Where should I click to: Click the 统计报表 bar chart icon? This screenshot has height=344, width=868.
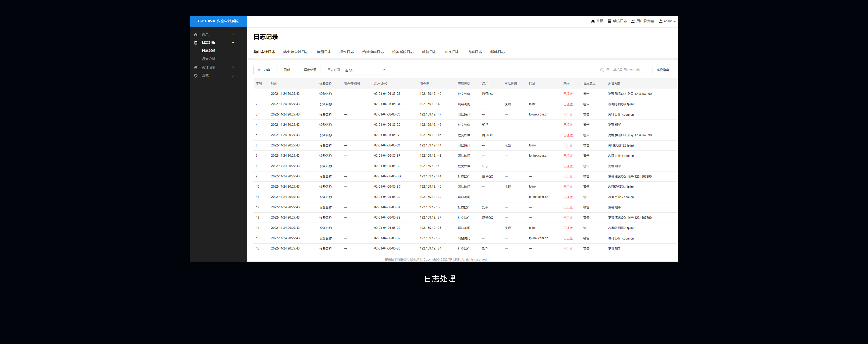click(x=195, y=67)
